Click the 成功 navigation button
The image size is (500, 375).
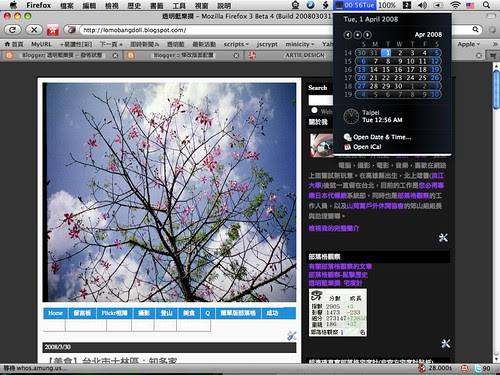click(272, 313)
